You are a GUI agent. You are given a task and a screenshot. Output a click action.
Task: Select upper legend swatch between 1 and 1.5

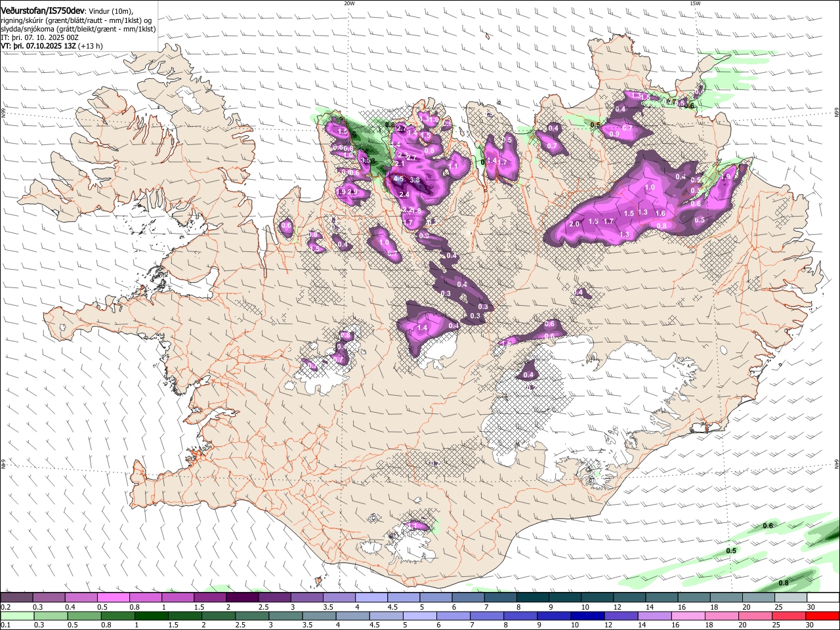click(x=177, y=597)
